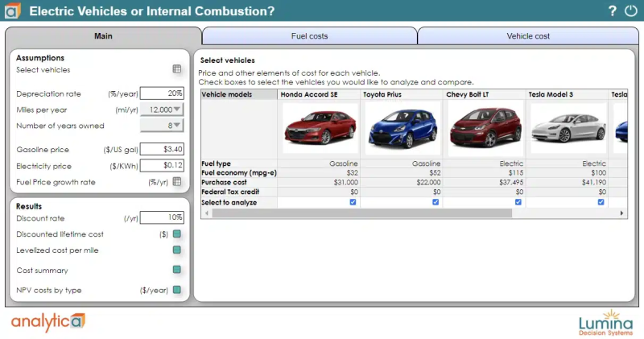Click the $37,495 purchase cost cell
Viewport: 644px width, 339px height.
click(485, 182)
